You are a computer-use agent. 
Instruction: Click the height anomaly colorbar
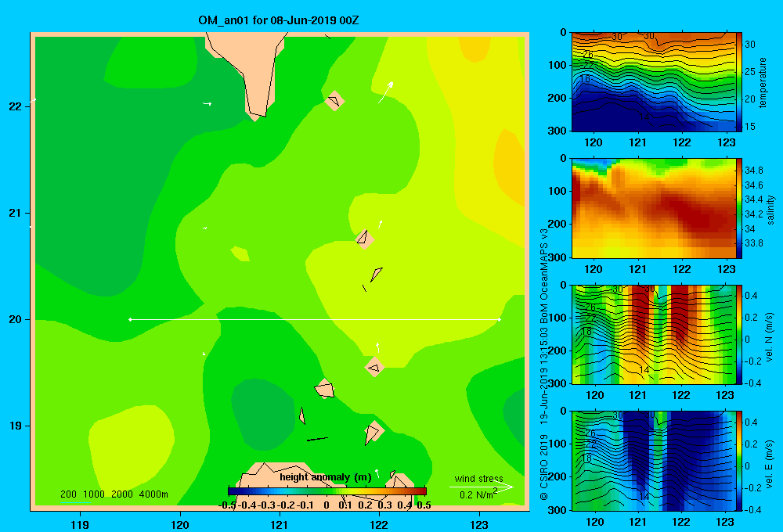pyautogui.click(x=327, y=491)
